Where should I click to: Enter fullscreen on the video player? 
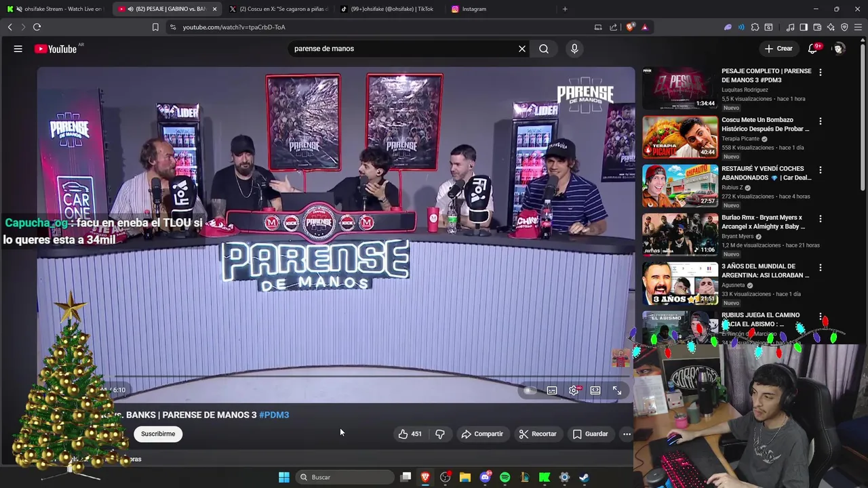coord(617,390)
